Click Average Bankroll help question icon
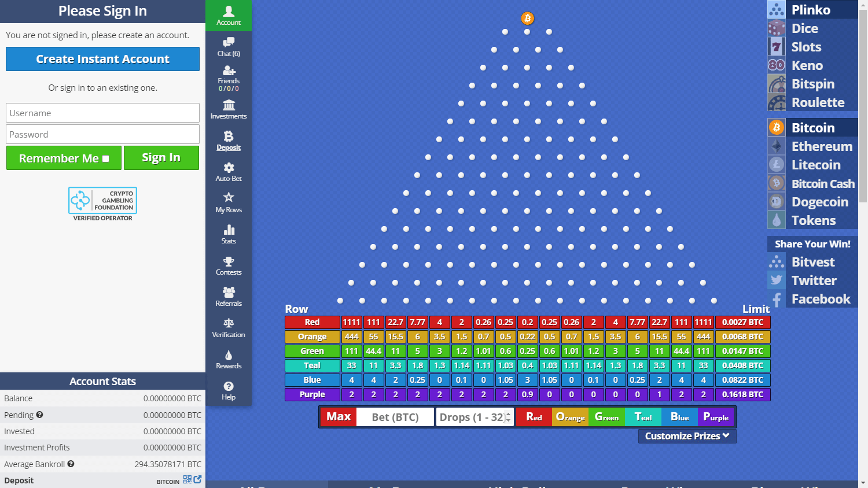This screenshot has width=868, height=488. (x=71, y=464)
